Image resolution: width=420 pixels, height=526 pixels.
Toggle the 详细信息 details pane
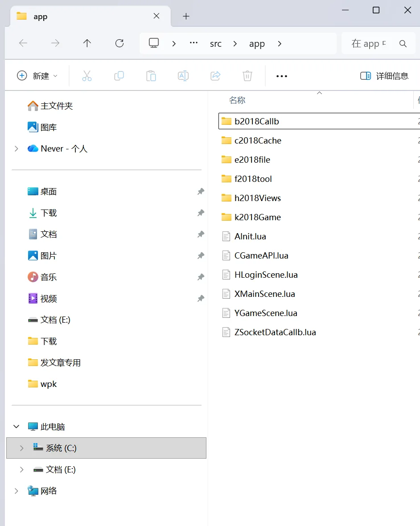(384, 76)
